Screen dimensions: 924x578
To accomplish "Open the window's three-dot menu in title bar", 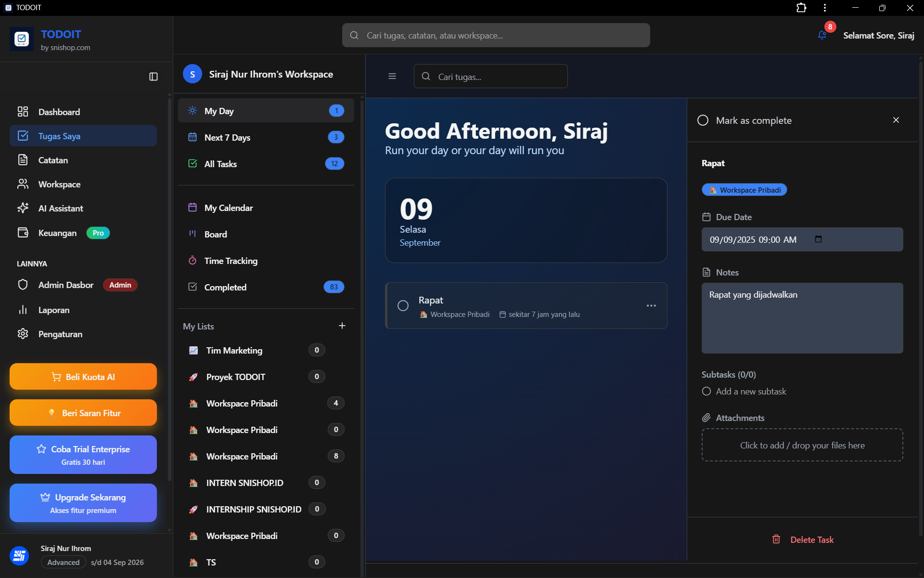I will pyautogui.click(x=825, y=8).
